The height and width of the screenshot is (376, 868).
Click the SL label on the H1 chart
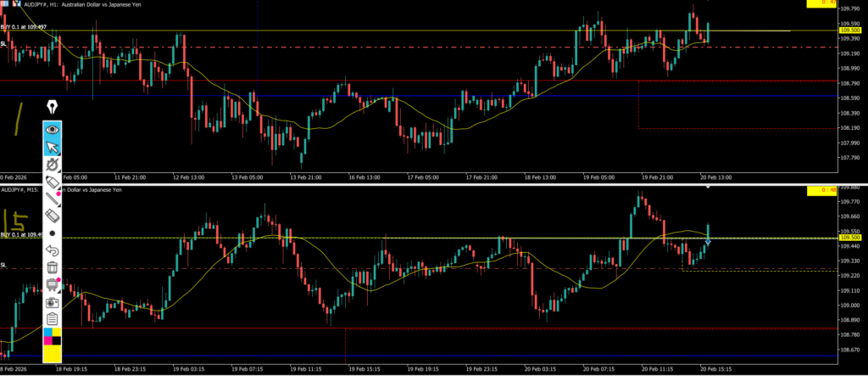pyautogui.click(x=3, y=43)
